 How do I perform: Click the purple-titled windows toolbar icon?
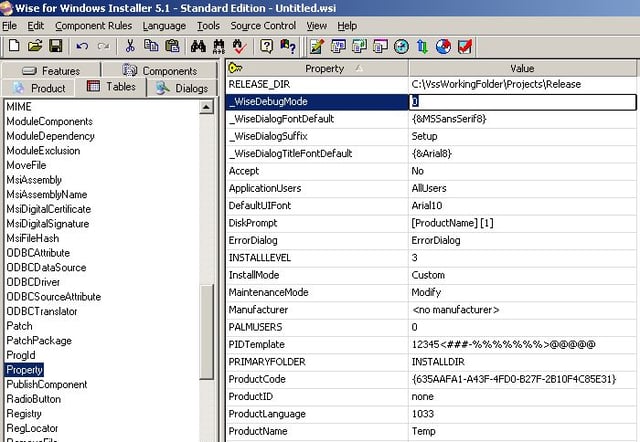point(380,46)
